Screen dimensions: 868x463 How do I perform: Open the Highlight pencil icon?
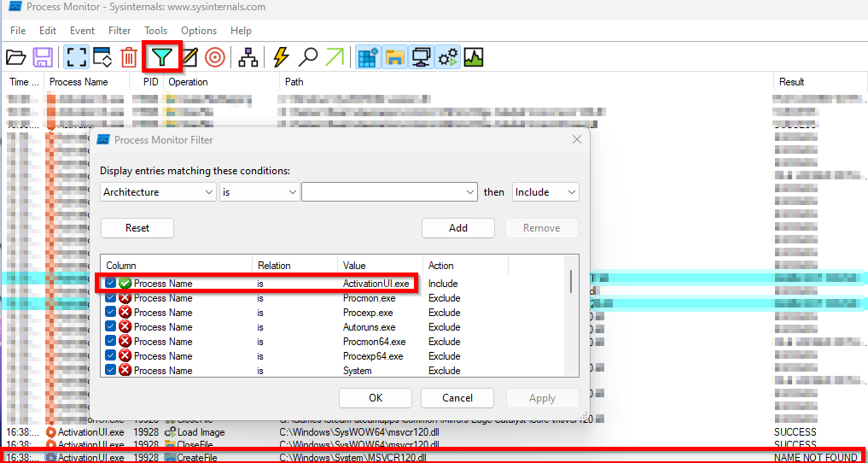pyautogui.click(x=189, y=57)
